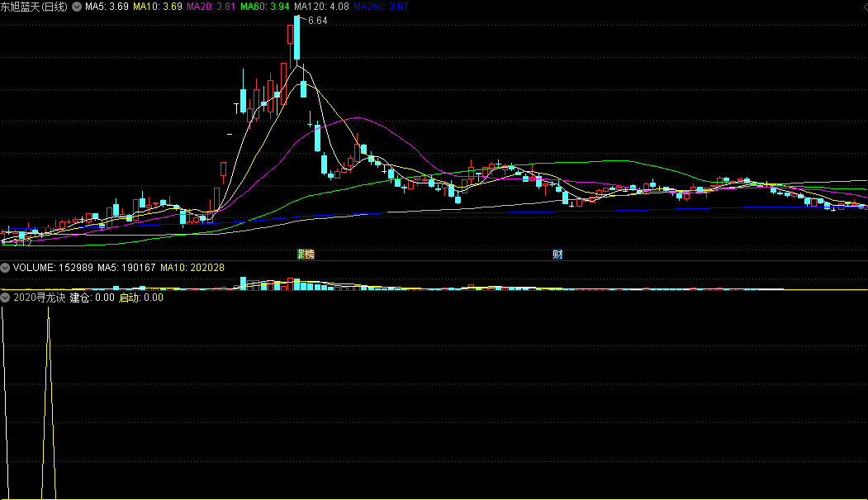The width and height of the screenshot is (868, 500).
Task: Click the VOLUME: 152989 value
Action: [53, 268]
